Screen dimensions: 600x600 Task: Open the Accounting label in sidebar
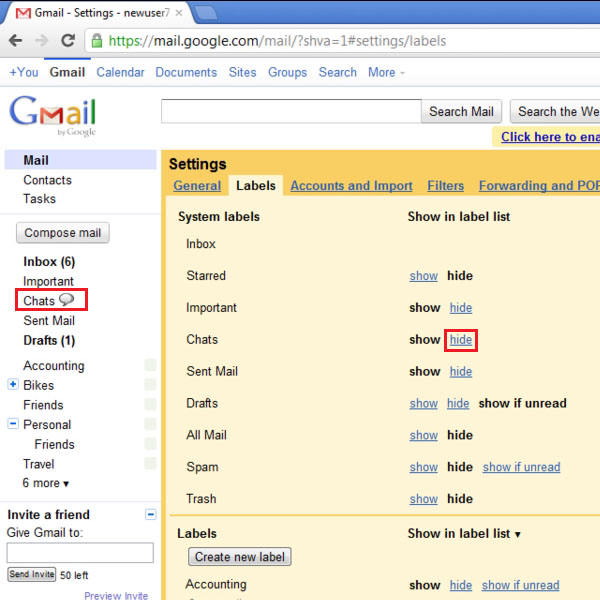(x=54, y=365)
